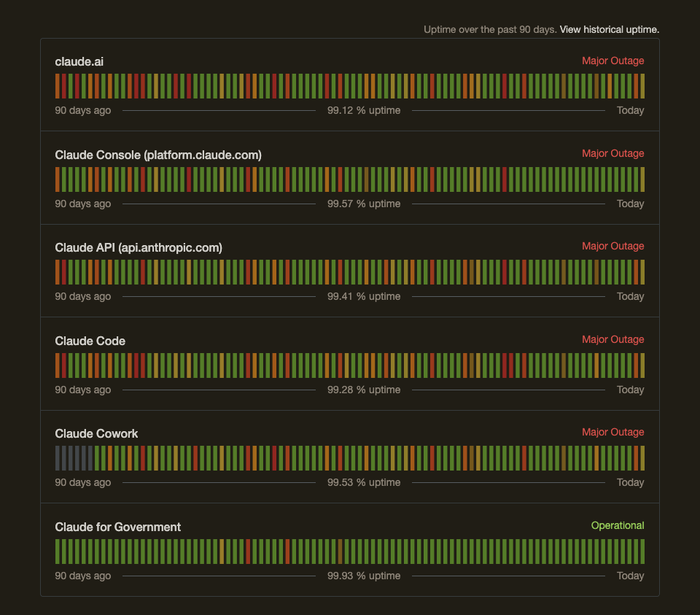Click Major Outage status for Claude Cowork
This screenshot has width=700, height=615.
(613, 432)
